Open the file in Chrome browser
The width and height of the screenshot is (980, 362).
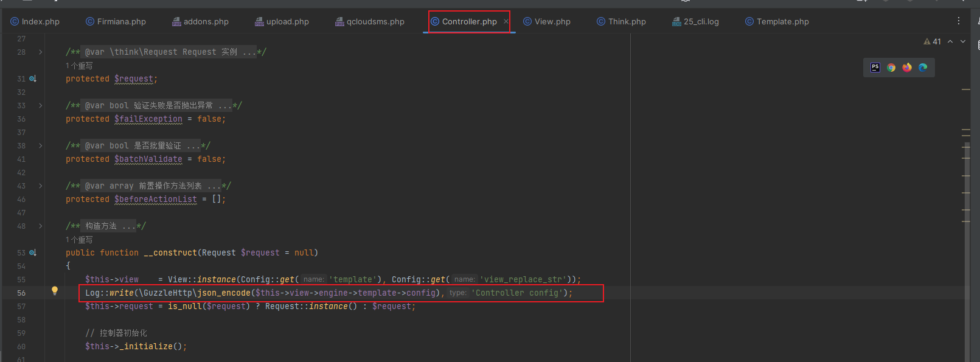pyautogui.click(x=891, y=68)
